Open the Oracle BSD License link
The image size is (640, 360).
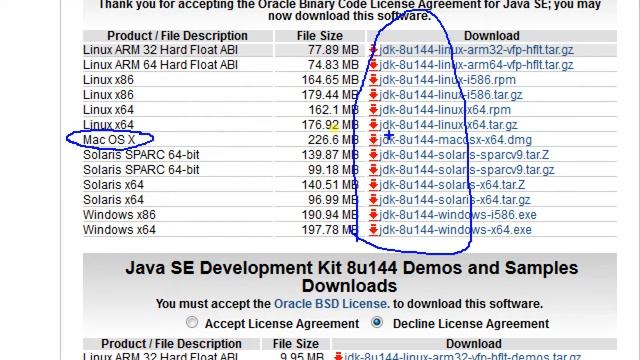pyautogui.click(x=331, y=304)
